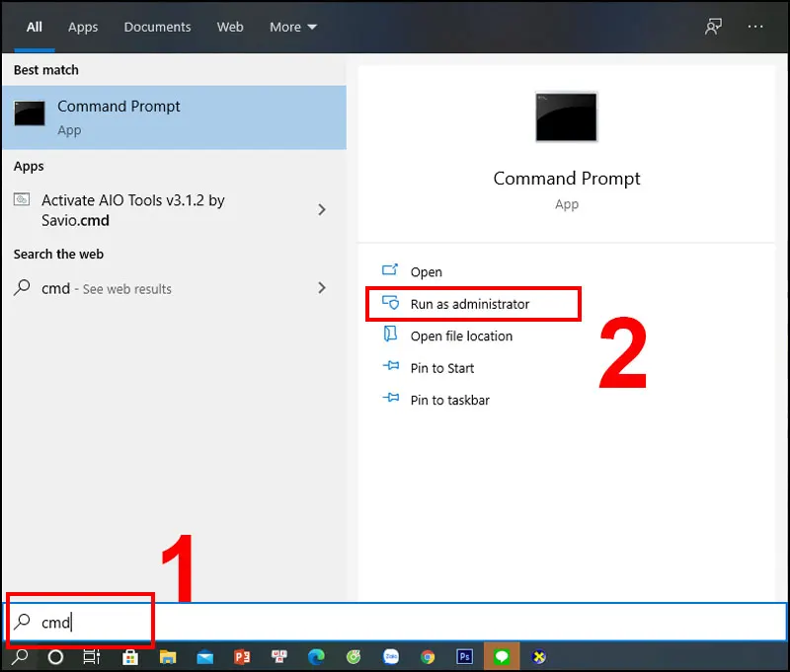
Task: Open File Explorer from the taskbar
Action: pyautogui.click(x=167, y=656)
